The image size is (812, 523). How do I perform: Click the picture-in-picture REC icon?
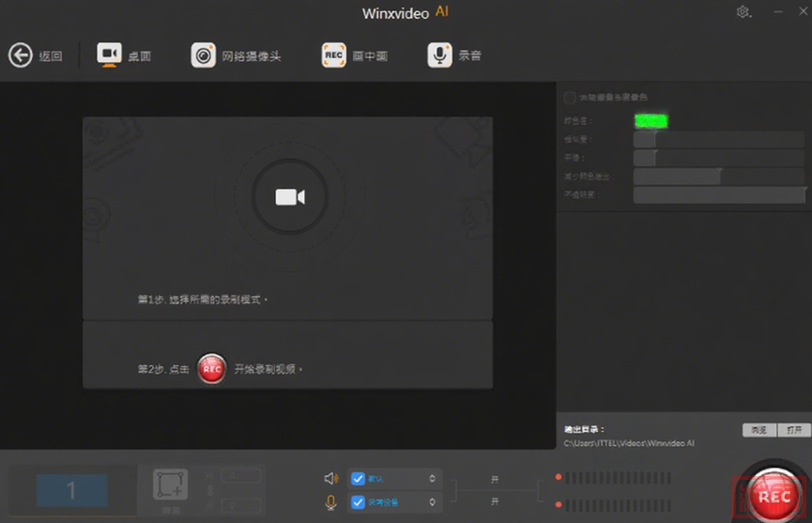(333, 55)
